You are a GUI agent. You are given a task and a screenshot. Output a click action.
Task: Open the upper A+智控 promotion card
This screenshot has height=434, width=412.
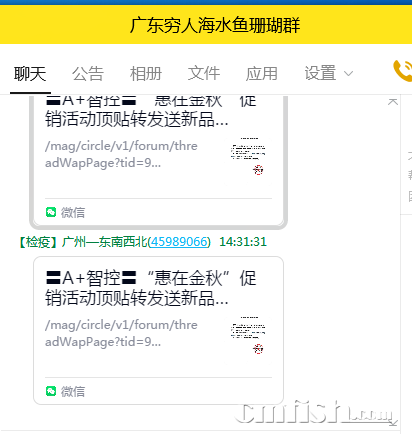point(158,160)
